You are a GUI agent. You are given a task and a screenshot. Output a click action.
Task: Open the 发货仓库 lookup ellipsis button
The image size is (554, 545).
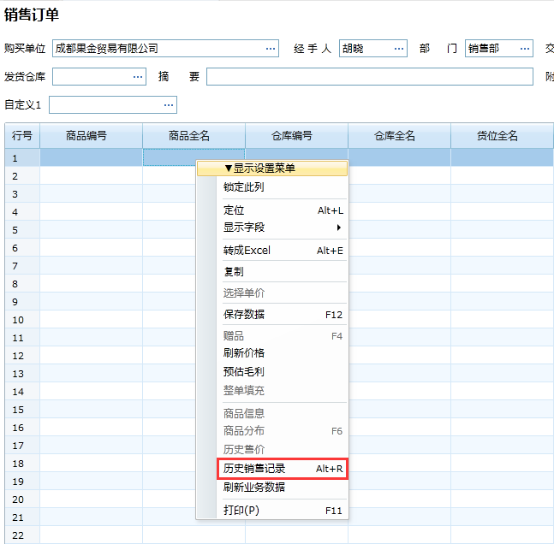tap(138, 77)
